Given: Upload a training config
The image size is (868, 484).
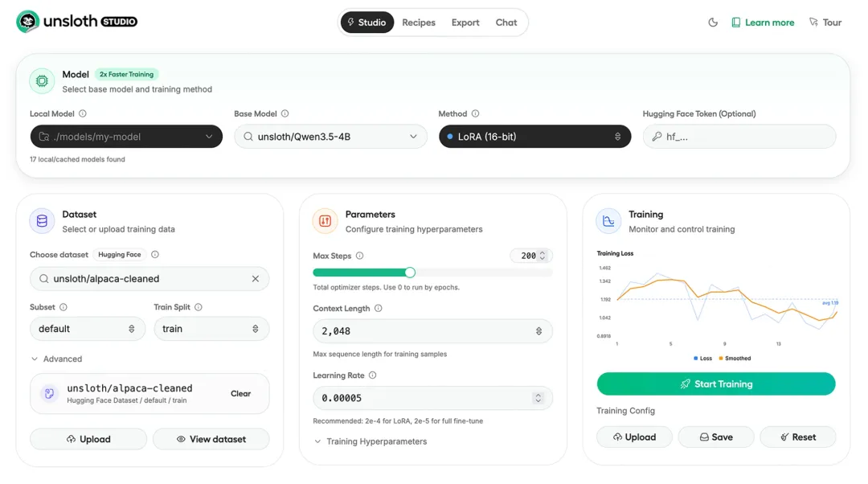Looking at the screenshot, I should click(634, 437).
